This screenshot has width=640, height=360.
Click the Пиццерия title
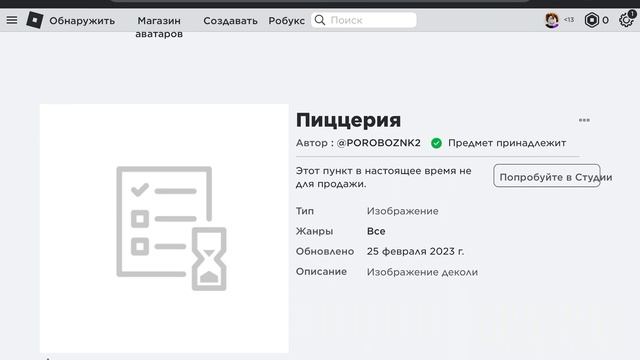click(348, 120)
